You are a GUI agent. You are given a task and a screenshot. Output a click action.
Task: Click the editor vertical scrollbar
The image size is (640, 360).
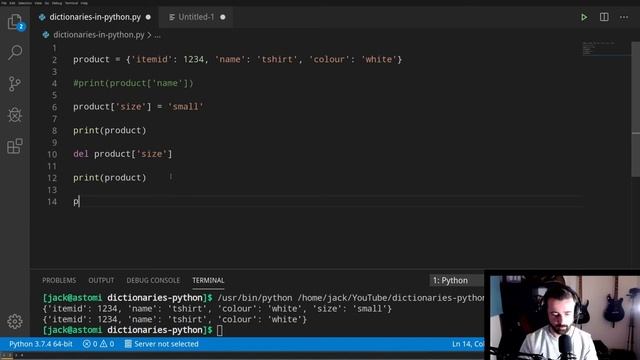[636, 109]
